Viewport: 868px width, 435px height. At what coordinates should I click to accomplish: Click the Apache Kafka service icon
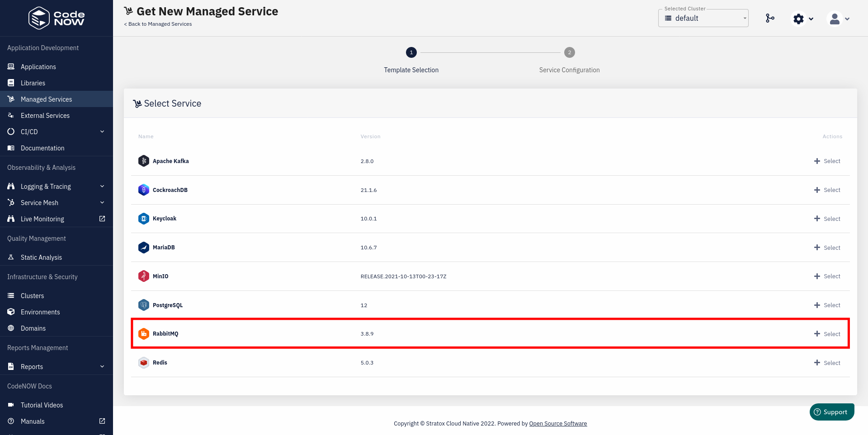click(x=144, y=161)
